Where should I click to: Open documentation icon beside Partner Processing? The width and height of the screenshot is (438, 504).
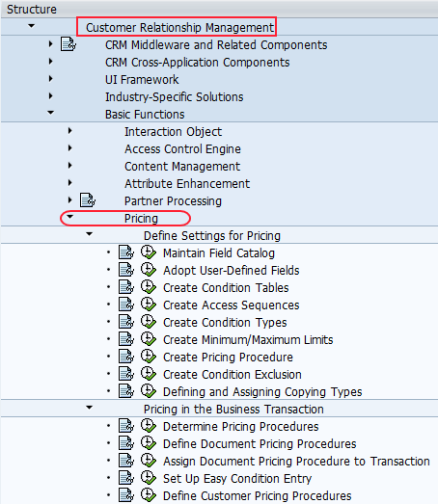pyautogui.click(x=88, y=200)
